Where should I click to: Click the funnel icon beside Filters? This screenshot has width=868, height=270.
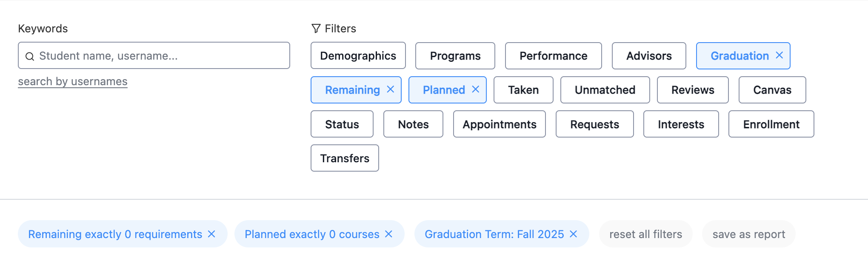pyautogui.click(x=316, y=29)
